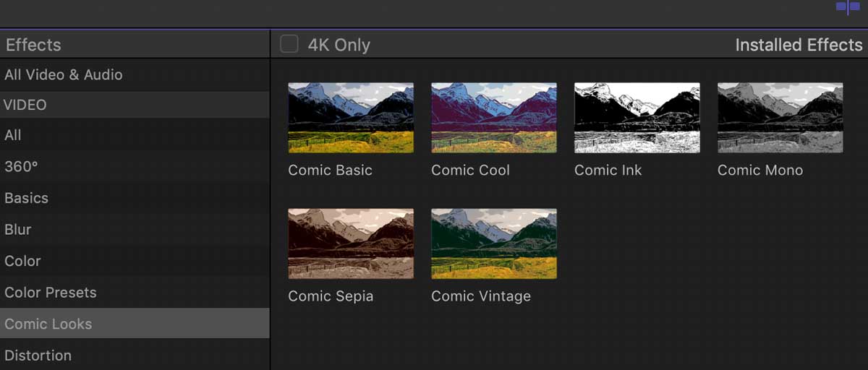868x370 pixels.
Task: Open the Color effects category
Action: 135,261
